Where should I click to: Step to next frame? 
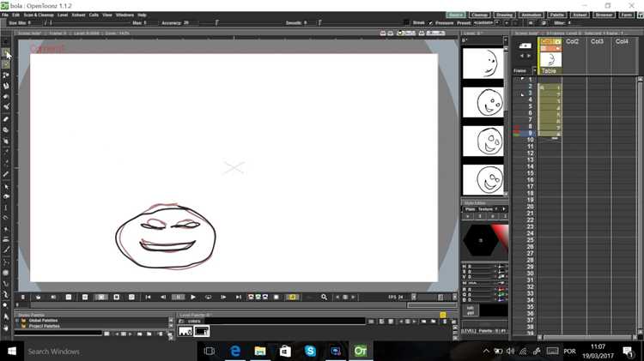[x=223, y=297]
